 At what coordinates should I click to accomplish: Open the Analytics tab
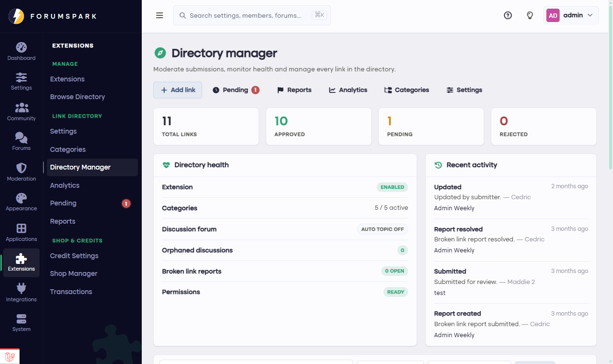[348, 90]
